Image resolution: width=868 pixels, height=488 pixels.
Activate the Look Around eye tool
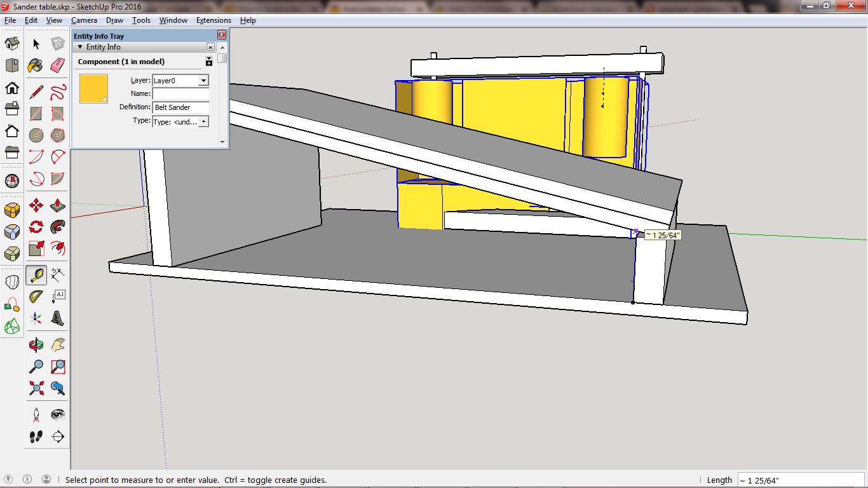57,415
